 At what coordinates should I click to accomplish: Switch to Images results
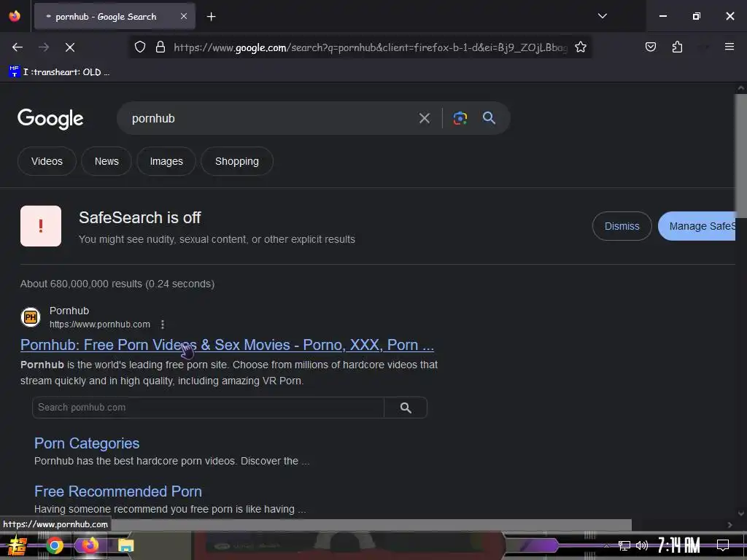(x=166, y=161)
